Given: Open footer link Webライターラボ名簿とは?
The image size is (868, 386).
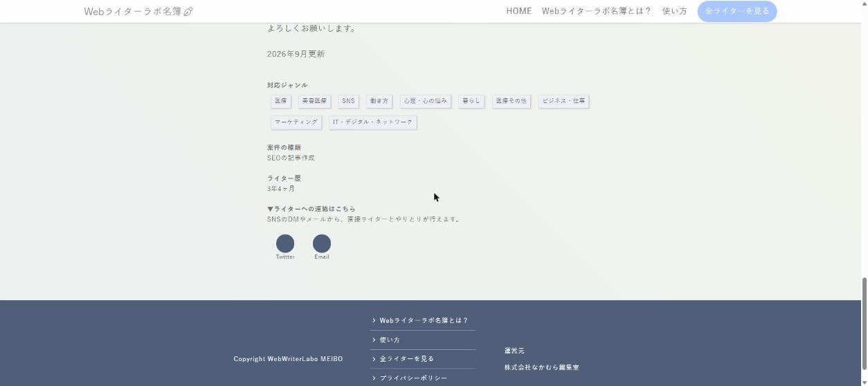Looking at the screenshot, I should [422, 321].
